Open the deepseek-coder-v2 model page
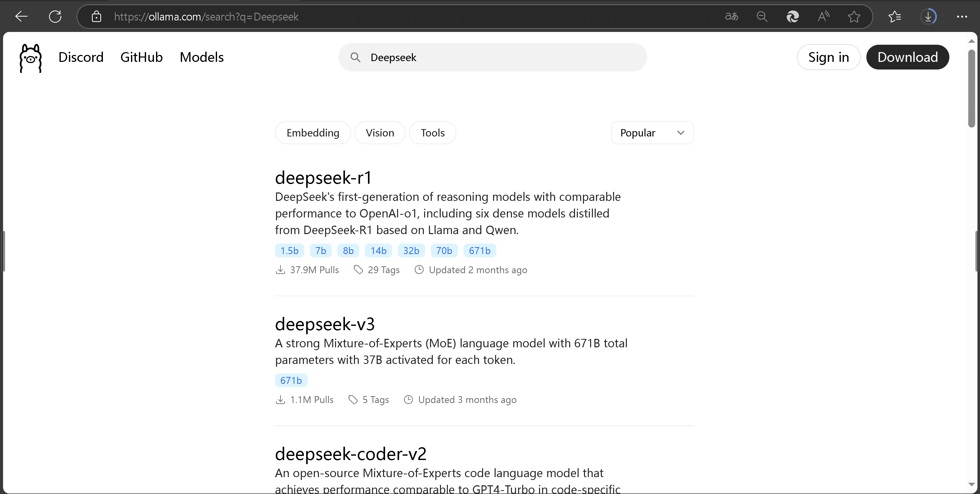Image resolution: width=980 pixels, height=494 pixels. pyautogui.click(x=351, y=454)
